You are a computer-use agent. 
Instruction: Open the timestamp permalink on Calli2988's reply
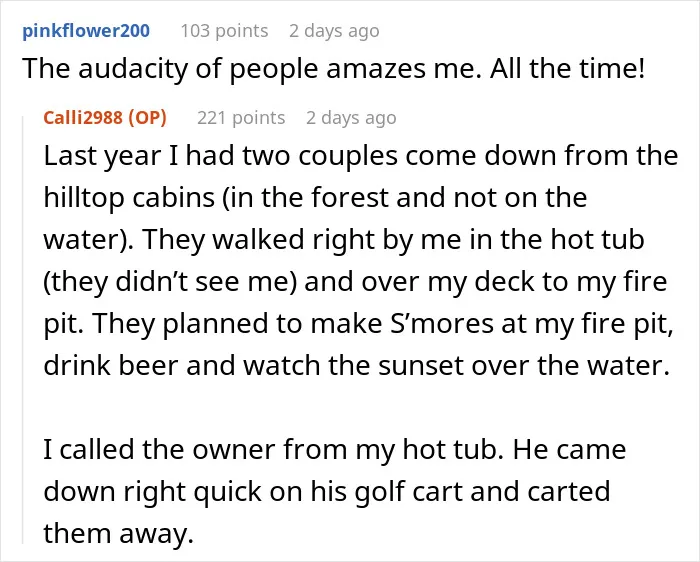[351, 118]
